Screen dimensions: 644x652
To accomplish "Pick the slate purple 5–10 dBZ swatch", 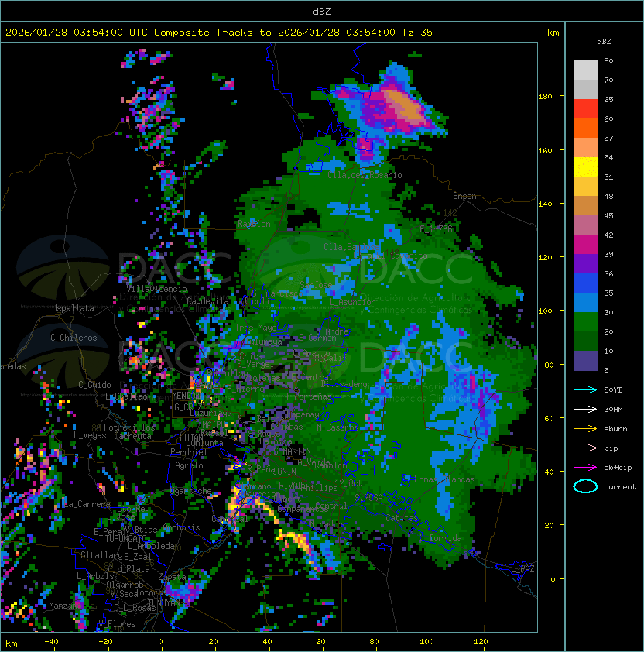I will pyautogui.click(x=585, y=360).
